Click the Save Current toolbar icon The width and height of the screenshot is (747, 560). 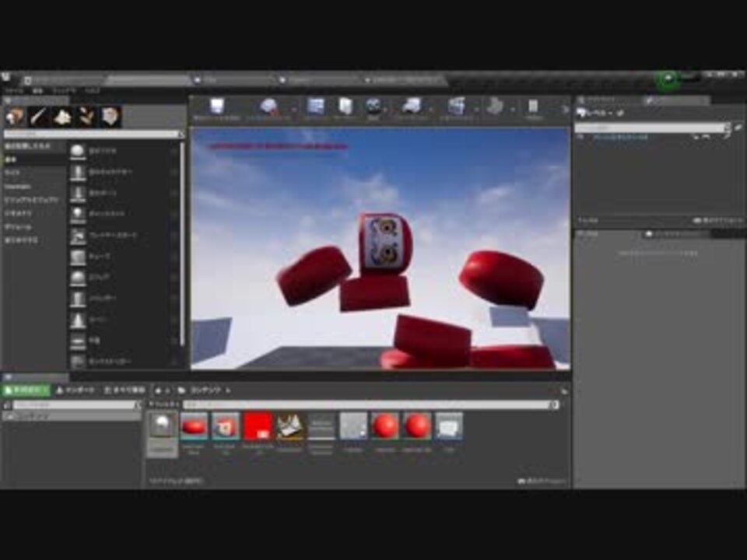point(217,107)
